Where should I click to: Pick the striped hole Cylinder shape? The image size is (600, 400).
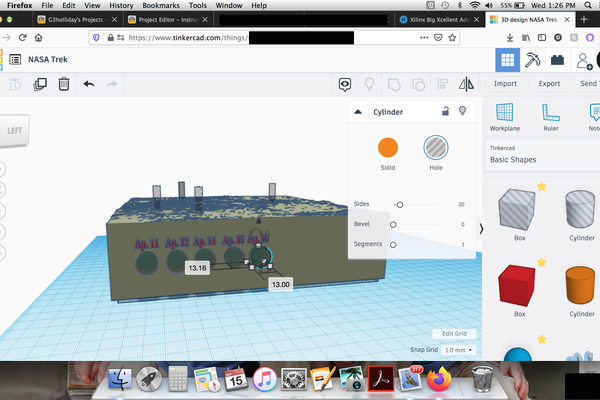[x=580, y=209]
